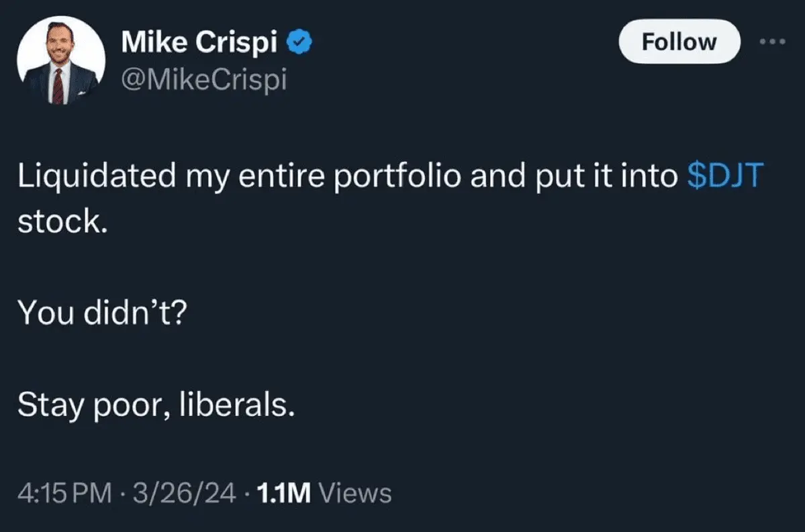Screen dimensions: 805x532
Task: Open the Mike Crispi display name link
Action: pyautogui.click(x=199, y=43)
